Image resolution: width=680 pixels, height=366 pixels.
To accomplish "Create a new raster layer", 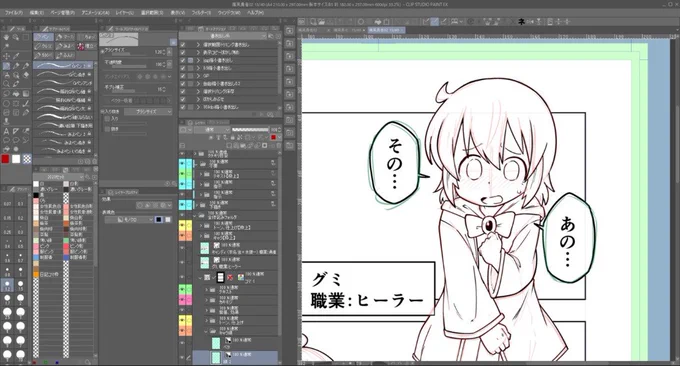I will click(x=229, y=145).
